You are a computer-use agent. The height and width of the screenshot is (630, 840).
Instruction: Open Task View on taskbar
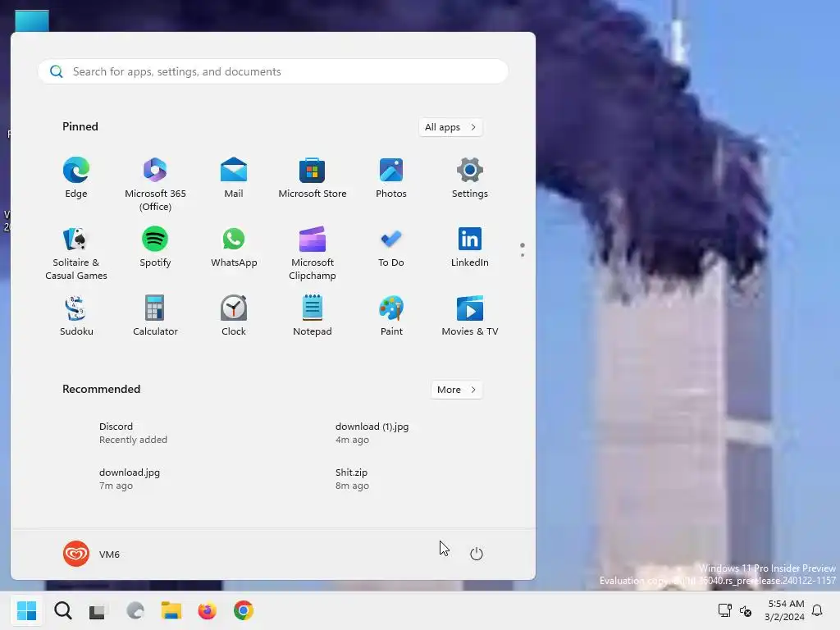(x=98, y=610)
